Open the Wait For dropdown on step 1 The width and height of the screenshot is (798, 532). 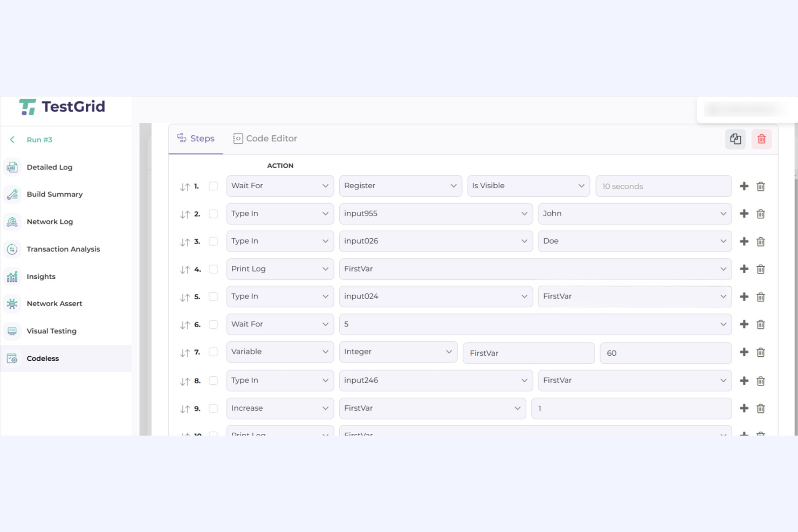(280, 185)
